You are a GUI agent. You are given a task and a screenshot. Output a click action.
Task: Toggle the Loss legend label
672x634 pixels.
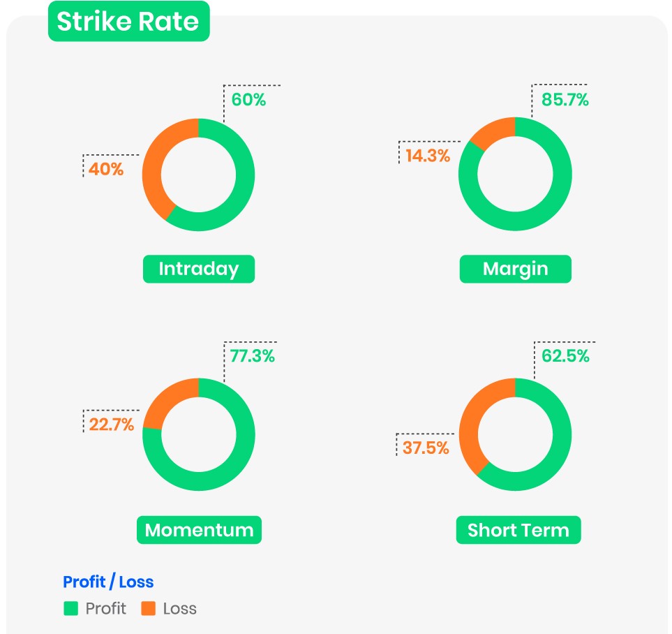coord(180,608)
